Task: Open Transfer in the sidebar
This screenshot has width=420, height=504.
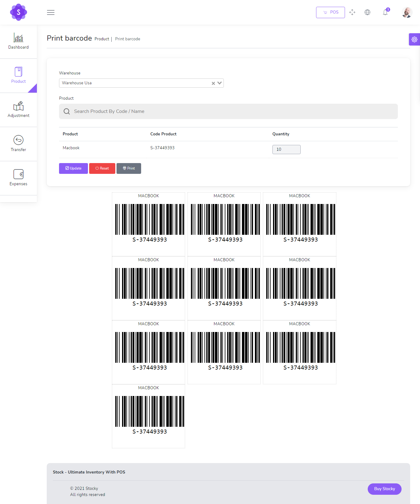Action: [x=18, y=144]
